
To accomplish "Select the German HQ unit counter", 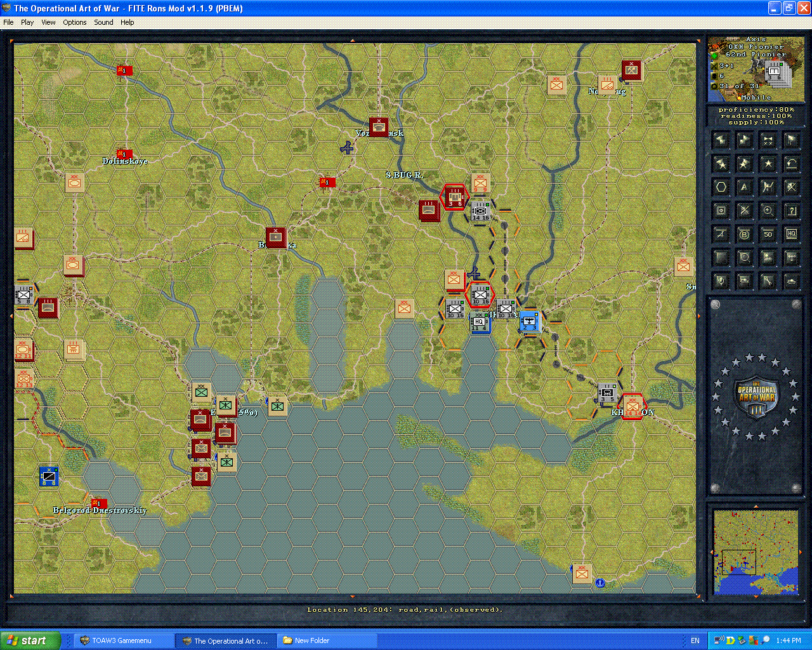I will (480, 322).
